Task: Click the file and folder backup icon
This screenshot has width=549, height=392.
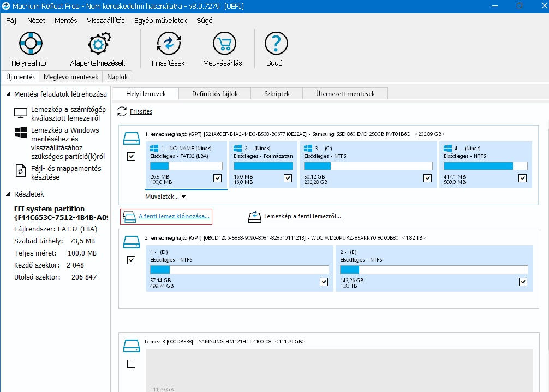Action: (x=21, y=170)
